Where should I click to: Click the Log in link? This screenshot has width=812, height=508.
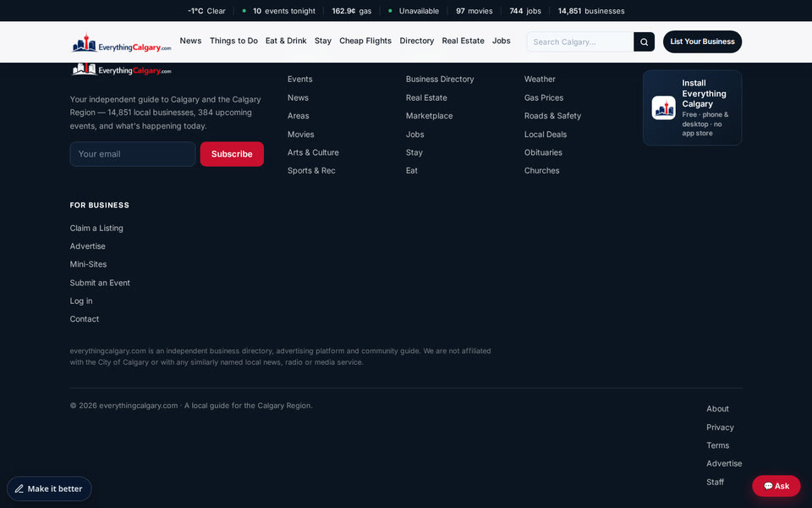click(81, 301)
